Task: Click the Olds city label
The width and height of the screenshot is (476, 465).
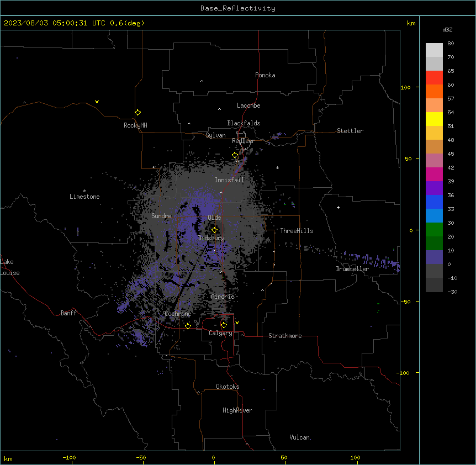Action: tap(214, 218)
